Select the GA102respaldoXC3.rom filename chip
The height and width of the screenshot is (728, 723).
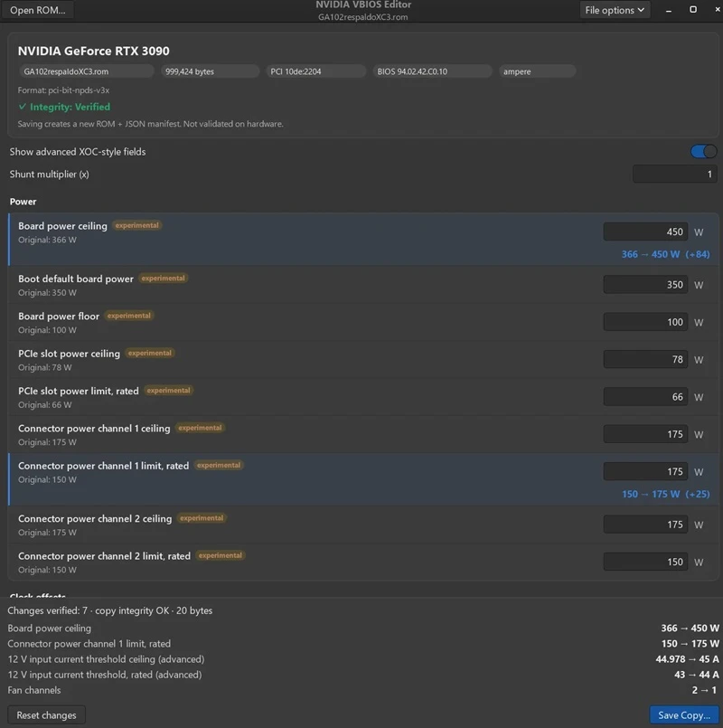[87, 71]
